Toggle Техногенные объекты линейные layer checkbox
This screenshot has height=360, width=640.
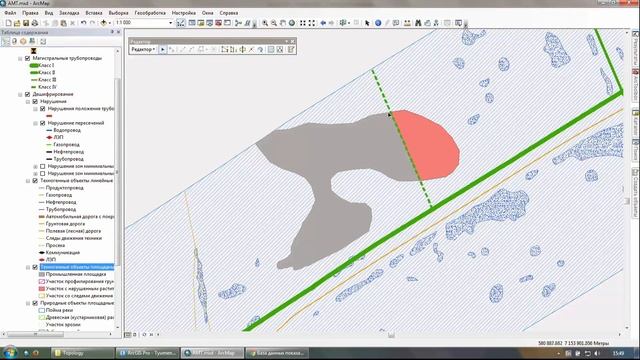35,181
